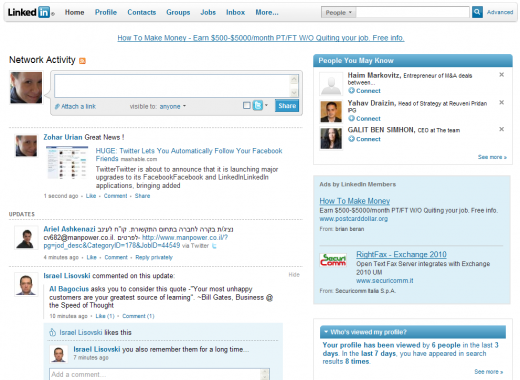This screenshot has height=380, width=520.
Task: Click plus icon to connect with GALIT BEN SIMHON
Action: [x=351, y=139]
